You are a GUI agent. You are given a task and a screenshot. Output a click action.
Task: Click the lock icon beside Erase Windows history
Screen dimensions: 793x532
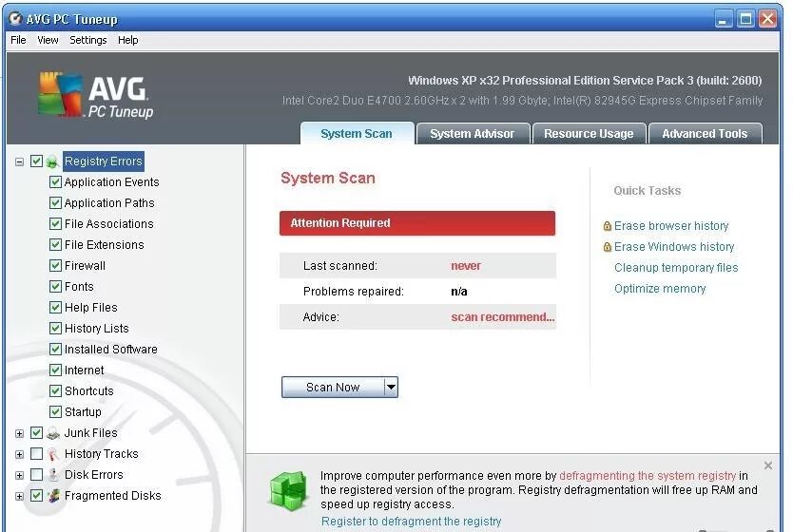[x=608, y=247]
